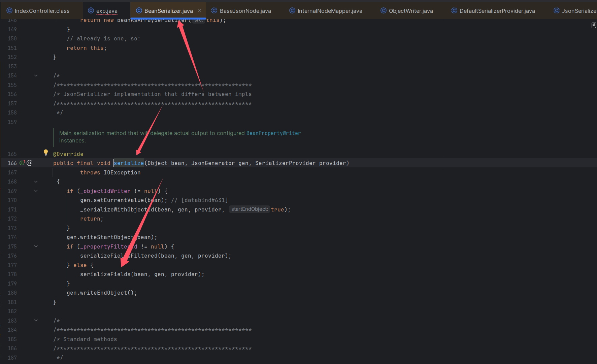Screen dimensions: 597x364
Task: Click the [databind#631] comment
Action: coord(200,200)
